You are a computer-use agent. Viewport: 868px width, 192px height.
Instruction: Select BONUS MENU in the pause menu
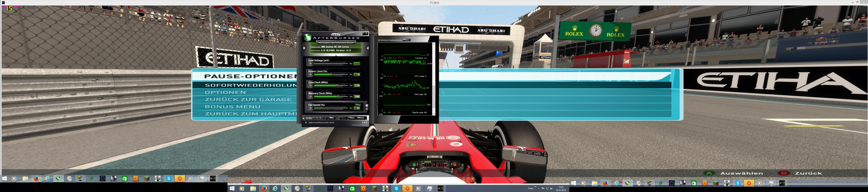232,106
